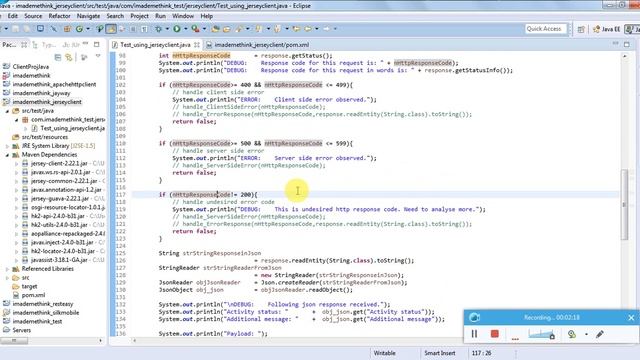Image resolution: width=640 pixels, height=360 pixels.
Task: Open the Source menu
Action: (33, 16)
